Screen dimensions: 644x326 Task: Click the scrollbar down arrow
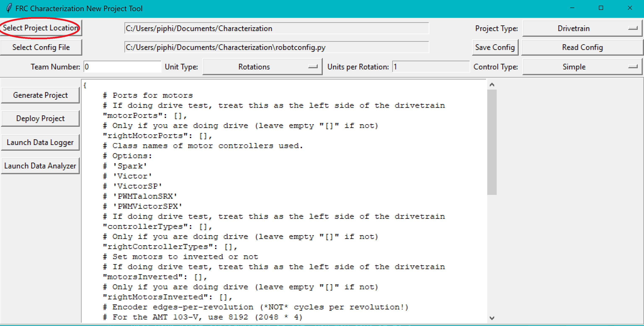click(x=492, y=318)
